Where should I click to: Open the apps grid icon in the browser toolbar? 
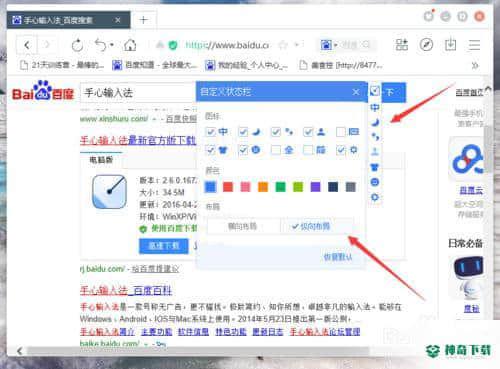[x=402, y=44]
